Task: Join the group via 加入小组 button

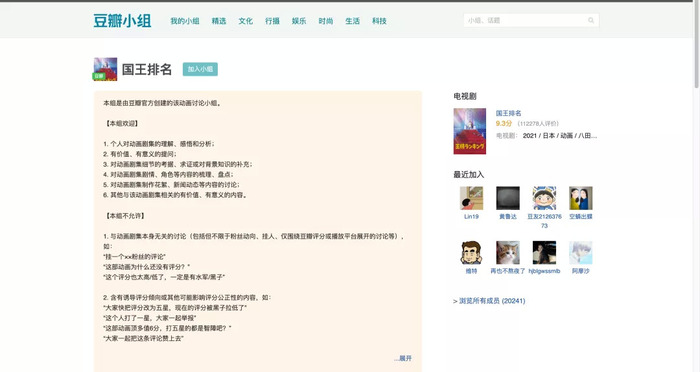Action: [x=200, y=69]
